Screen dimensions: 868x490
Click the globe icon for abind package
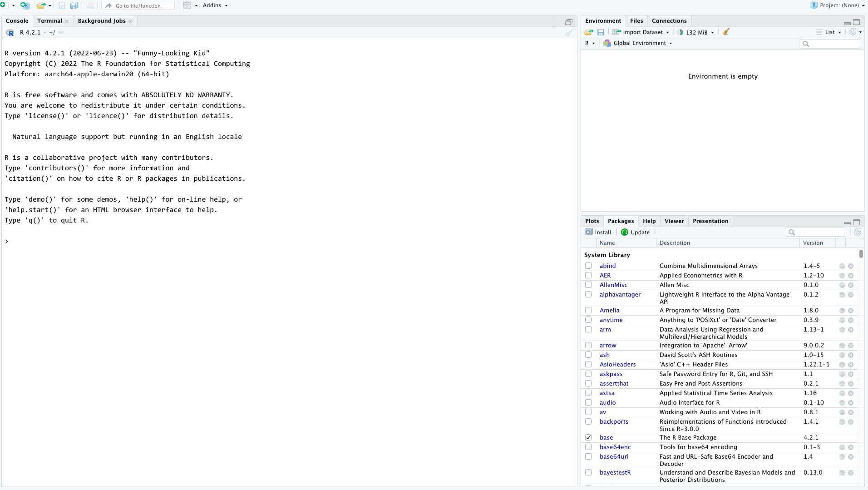[x=842, y=266]
